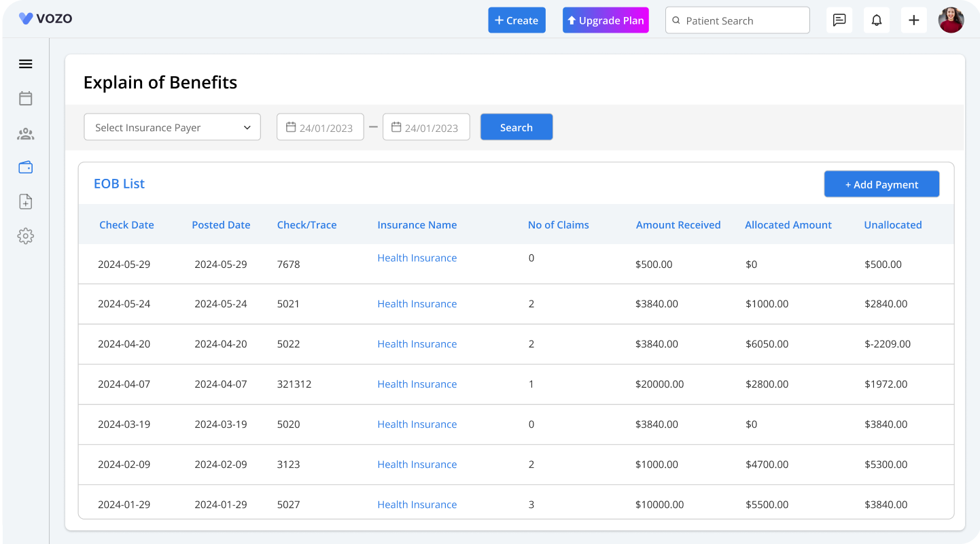Image resolution: width=980 pixels, height=544 pixels.
Task: Open Health Insurance link for check 5020
Action: (x=417, y=424)
